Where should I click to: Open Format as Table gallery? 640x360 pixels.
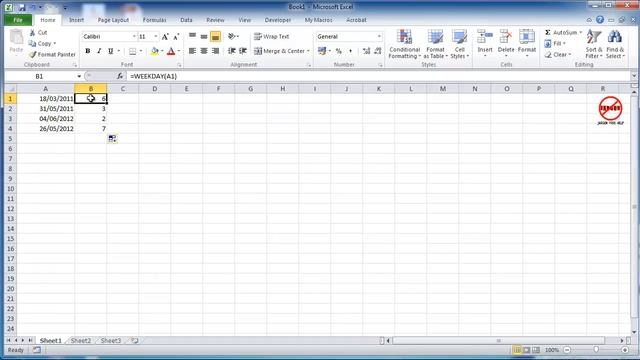[x=435, y=44]
